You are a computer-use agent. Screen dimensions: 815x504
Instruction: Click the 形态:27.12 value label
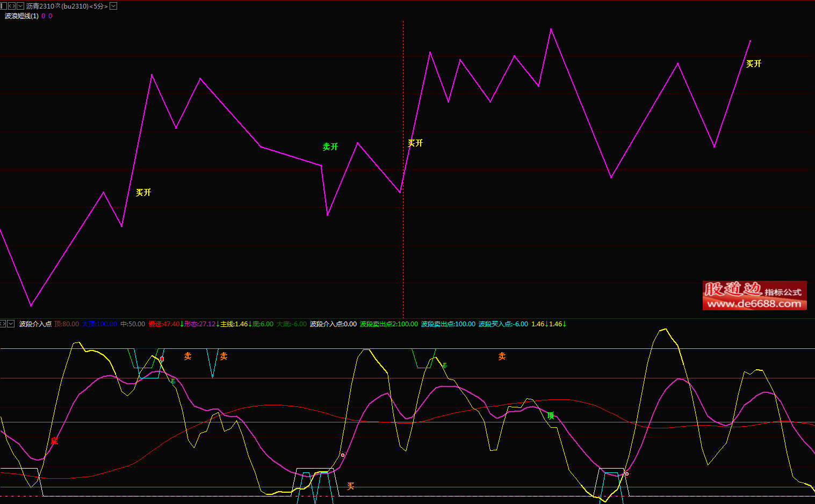point(199,324)
